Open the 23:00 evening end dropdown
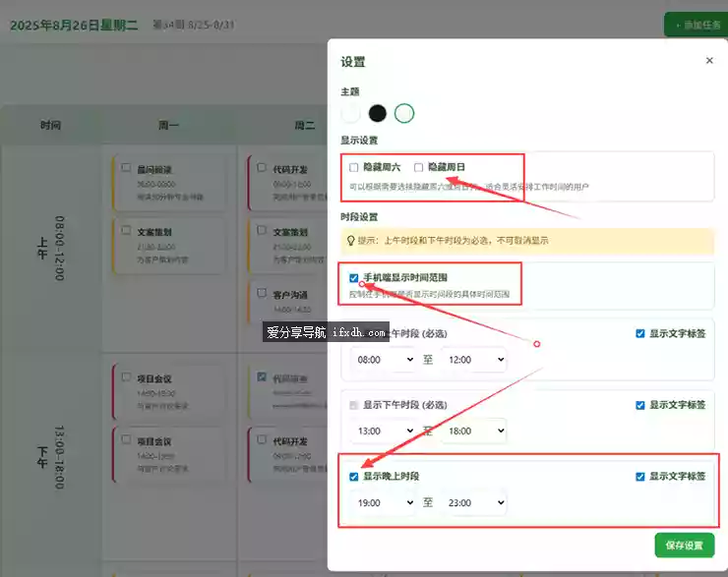Viewport: 728px width, 577px height. (x=474, y=503)
